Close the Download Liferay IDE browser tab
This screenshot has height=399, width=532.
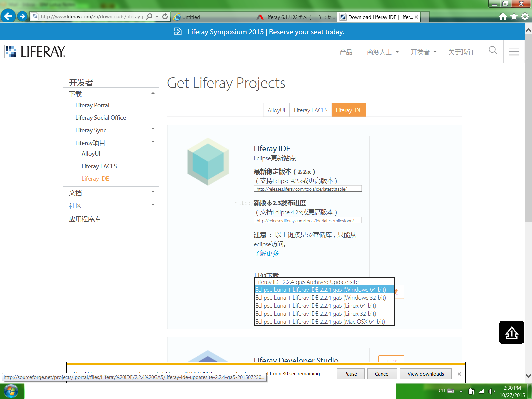(x=416, y=17)
